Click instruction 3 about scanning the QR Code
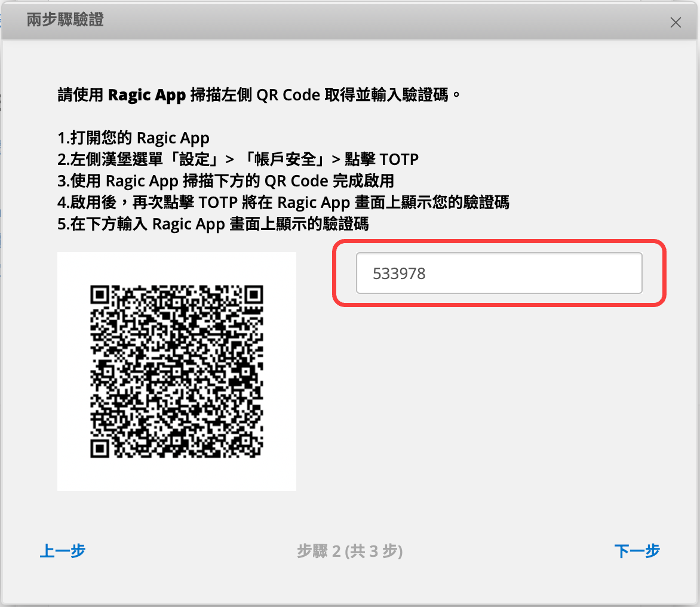The width and height of the screenshot is (700, 607). [x=226, y=181]
